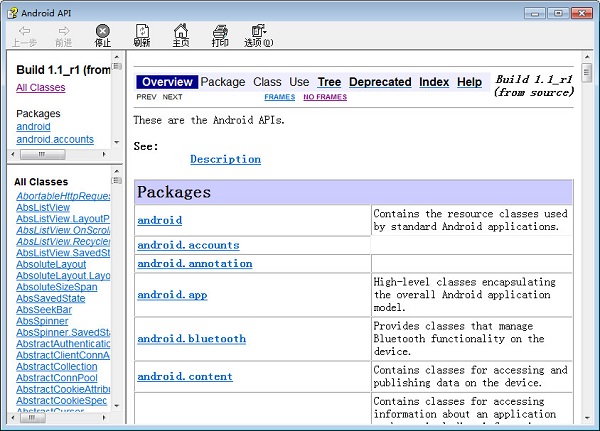
Task: Click the Android API title bar icon
Action: pyautogui.click(x=13, y=13)
